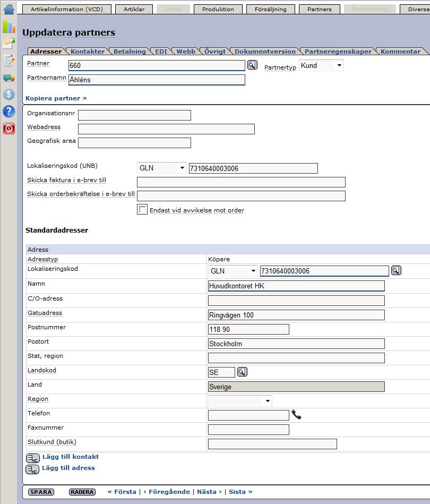Click the Faxnummer input field
The width and height of the screenshot is (430, 504).
(249, 430)
